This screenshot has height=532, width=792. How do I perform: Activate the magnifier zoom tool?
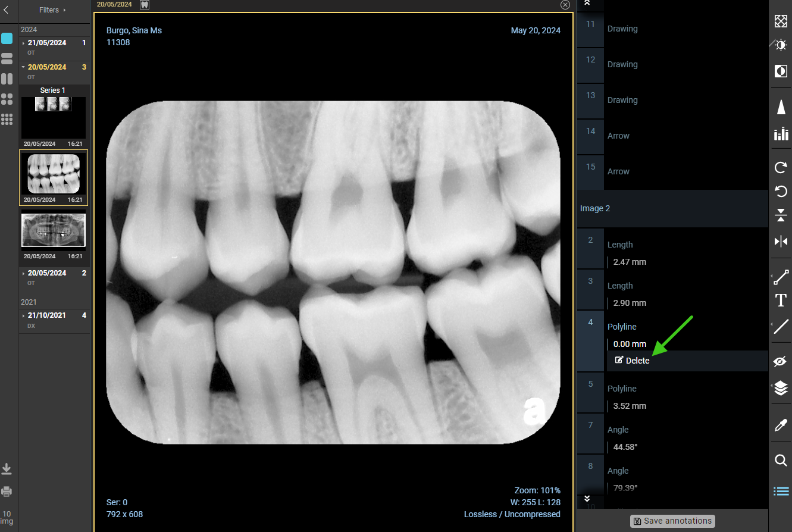[x=781, y=460]
